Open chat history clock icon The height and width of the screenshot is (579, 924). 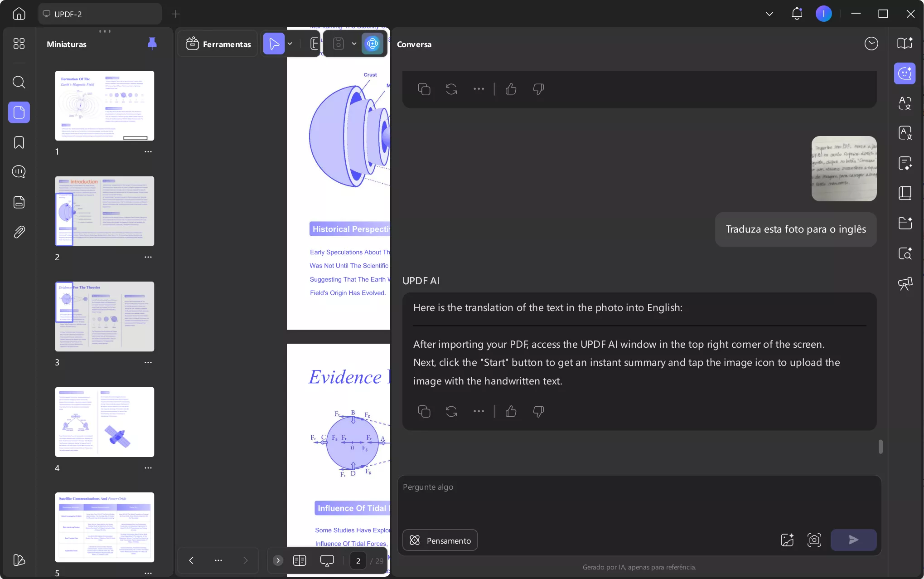tap(871, 44)
